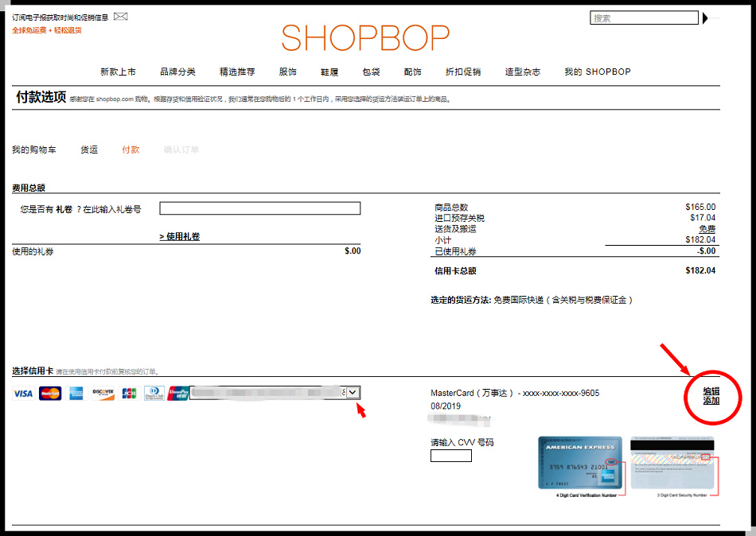Select the UnionPay card icon

pos(178,394)
